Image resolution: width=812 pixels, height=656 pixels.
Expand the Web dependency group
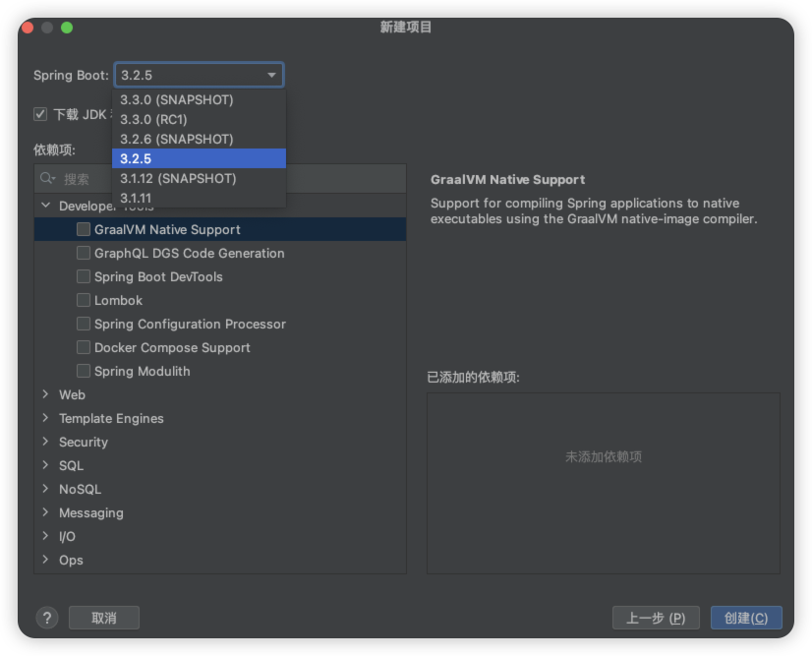(x=45, y=394)
